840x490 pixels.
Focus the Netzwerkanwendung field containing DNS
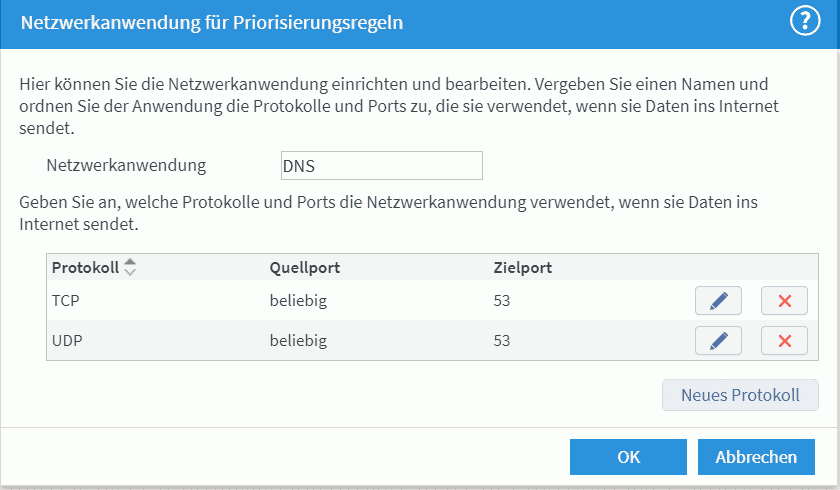[x=382, y=165]
